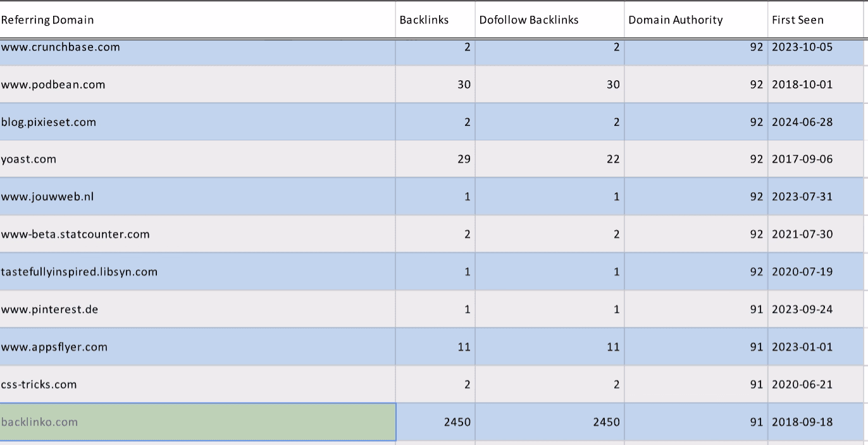Click the 2017-09-06 date cell
This screenshot has width=868, height=445.
tap(815, 159)
